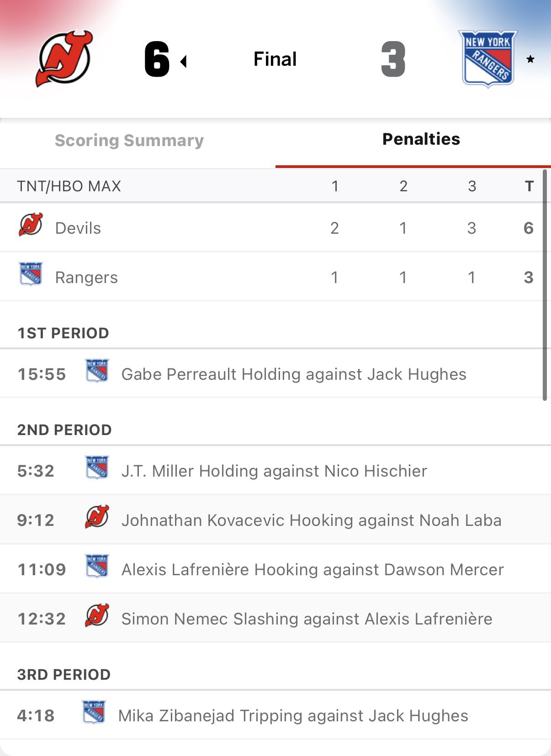Switch to the Scoring Summary tab
The height and width of the screenshot is (756, 551).
(x=129, y=141)
